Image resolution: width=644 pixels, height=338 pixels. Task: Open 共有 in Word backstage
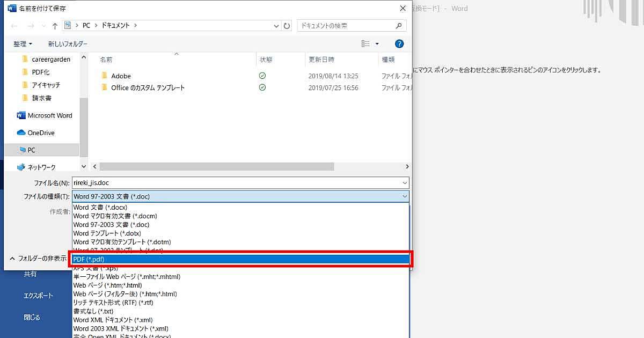(x=31, y=274)
